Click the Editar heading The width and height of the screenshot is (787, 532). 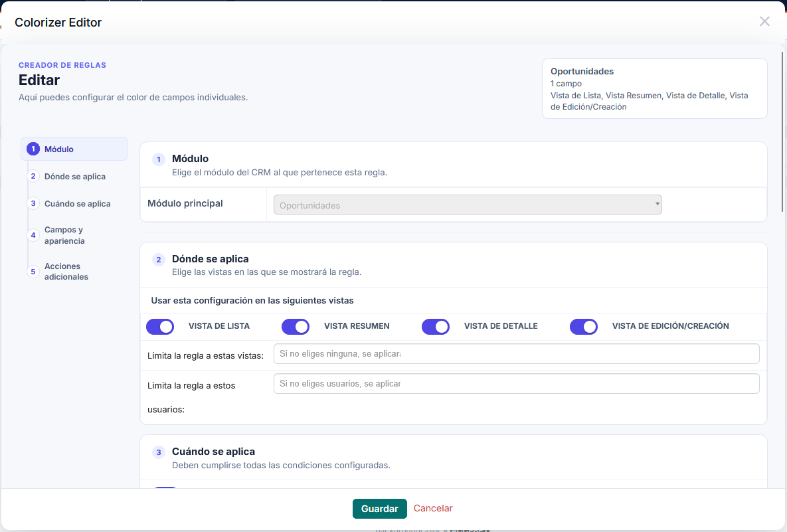click(39, 80)
